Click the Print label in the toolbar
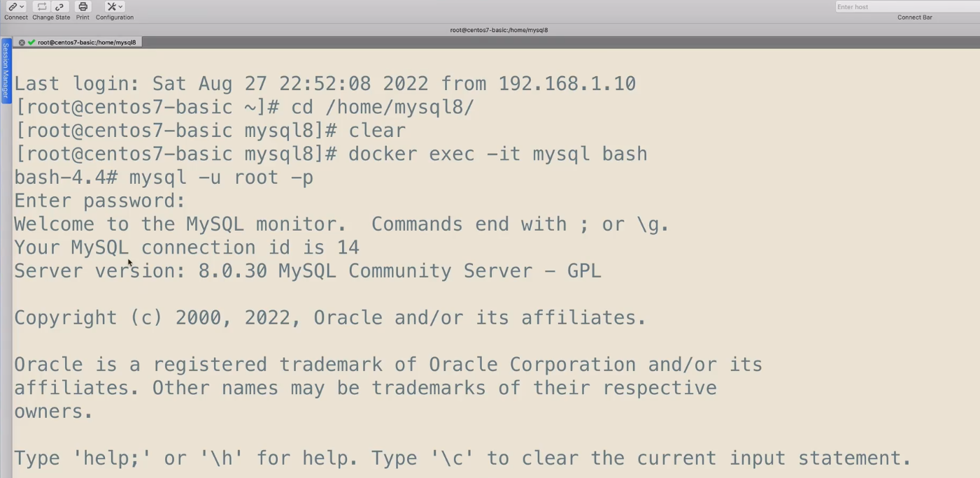Image resolution: width=980 pixels, height=478 pixels. [x=82, y=17]
